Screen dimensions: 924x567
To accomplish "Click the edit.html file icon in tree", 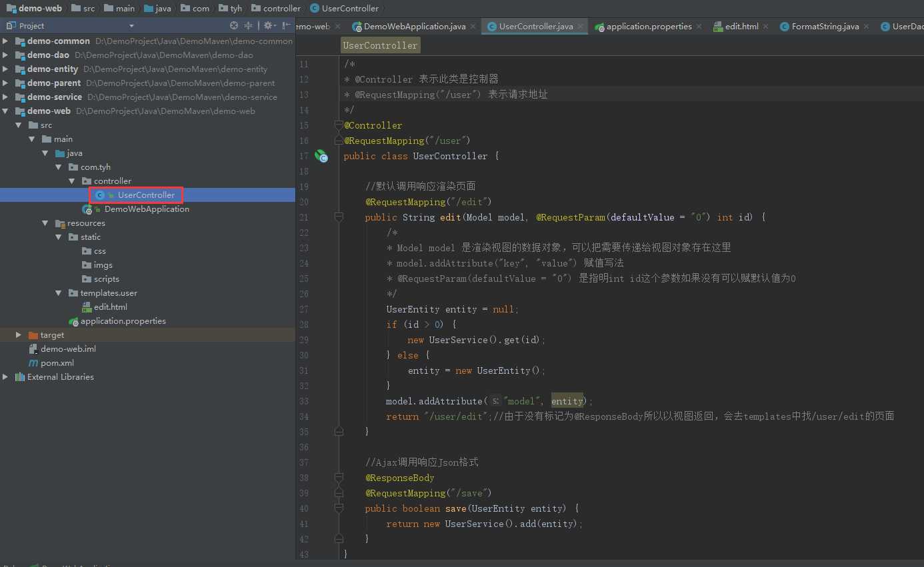I will tap(87, 307).
